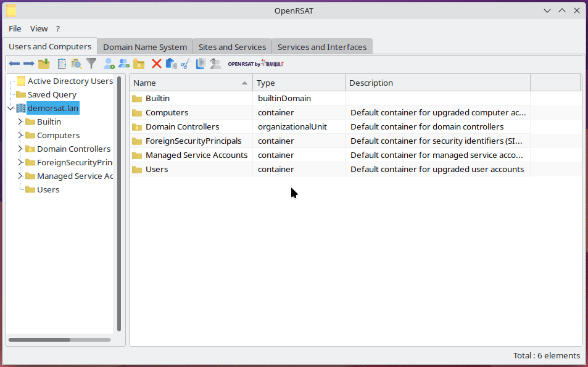Open the File menu
588x367 pixels.
click(14, 28)
